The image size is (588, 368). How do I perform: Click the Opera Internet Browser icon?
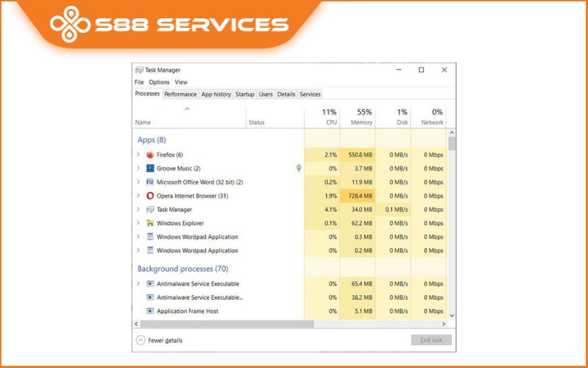(150, 196)
